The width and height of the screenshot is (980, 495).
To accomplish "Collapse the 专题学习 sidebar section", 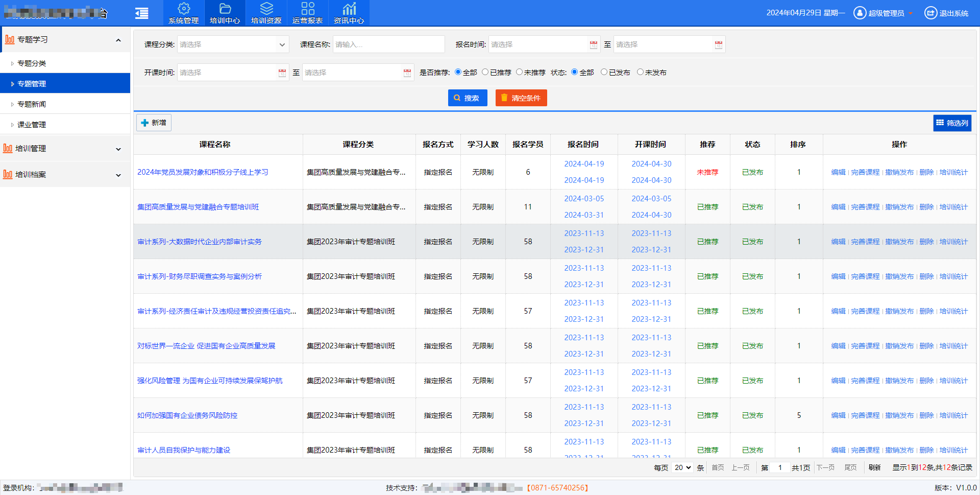I will pos(118,40).
